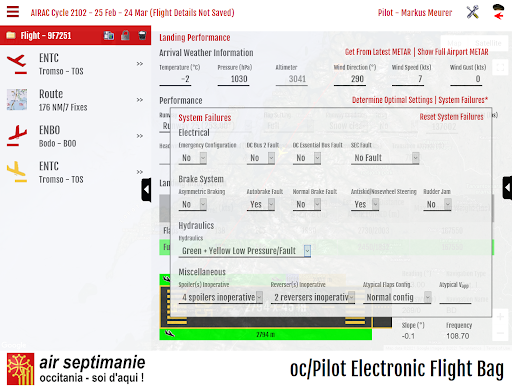This screenshot has height=388, width=512.
Task: Open the DC Bus 2 Fault dropdown
Action: click(x=261, y=158)
